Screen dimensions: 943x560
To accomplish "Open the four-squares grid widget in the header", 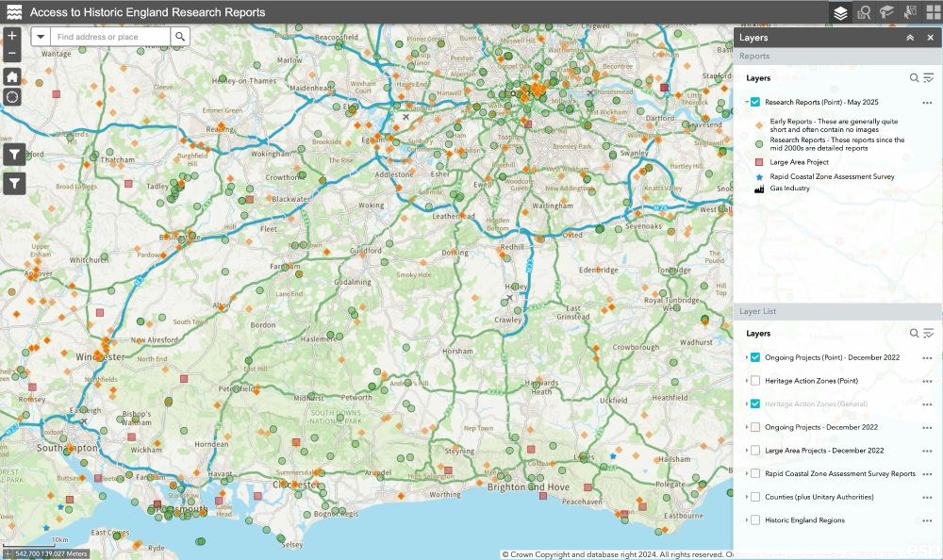I will [933, 12].
